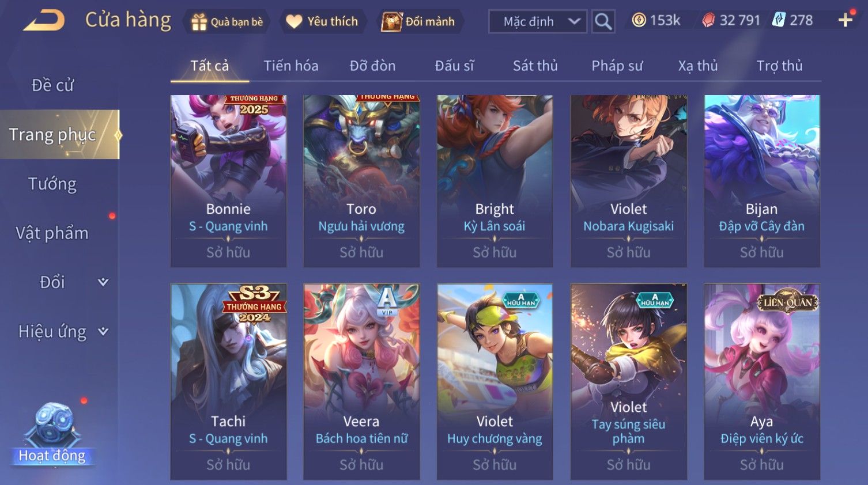This screenshot has width=868, height=485.
Task: Open the search magnifier icon
Action: pyautogui.click(x=603, y=22)
